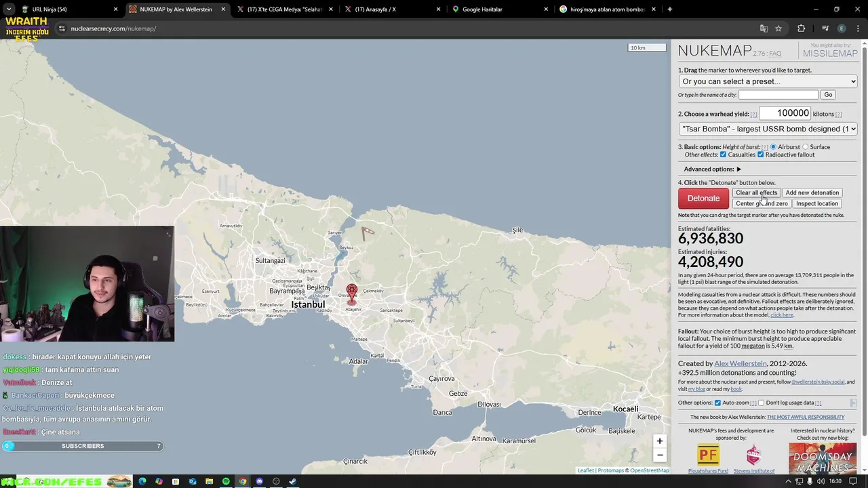This screenshot has width=868, height=488.
Task: Open the browser translate page icon
Action: [764, 28]
